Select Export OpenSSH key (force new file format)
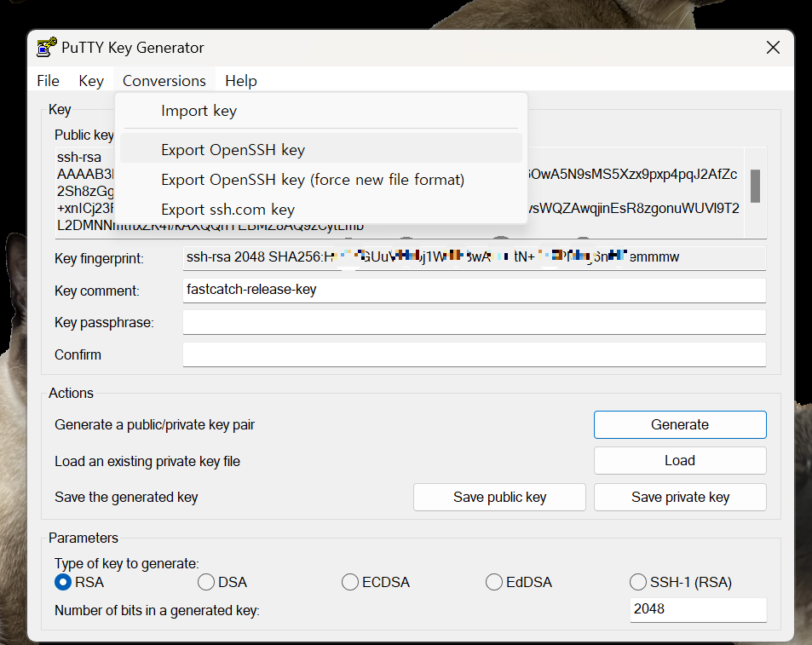Screen dimensions: 812x645 321,180
